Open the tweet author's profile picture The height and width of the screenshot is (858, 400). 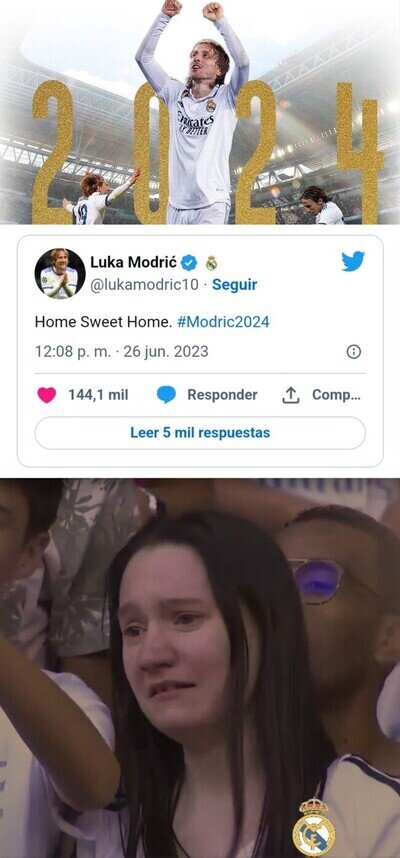(60, 274)
